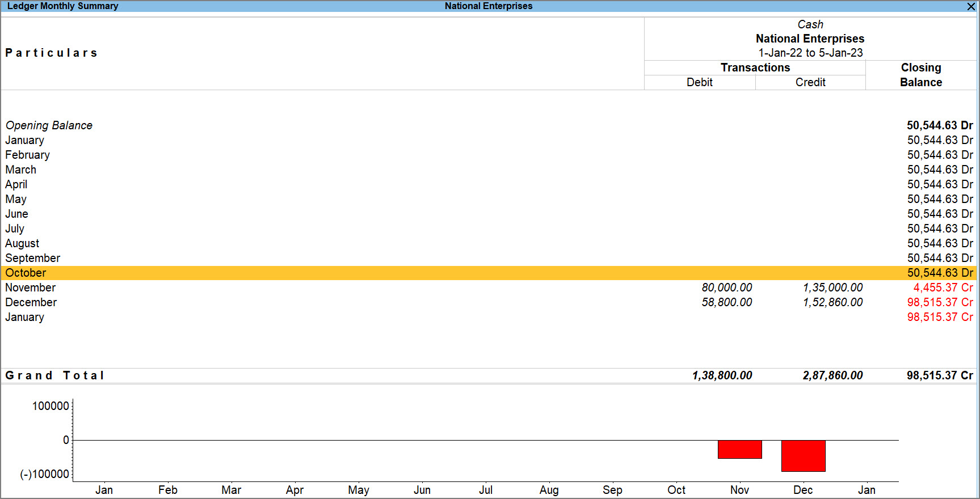980x499 pixels.
Task: Click Grand Total debit 1,38,800.00
Action: coord(722,375)
